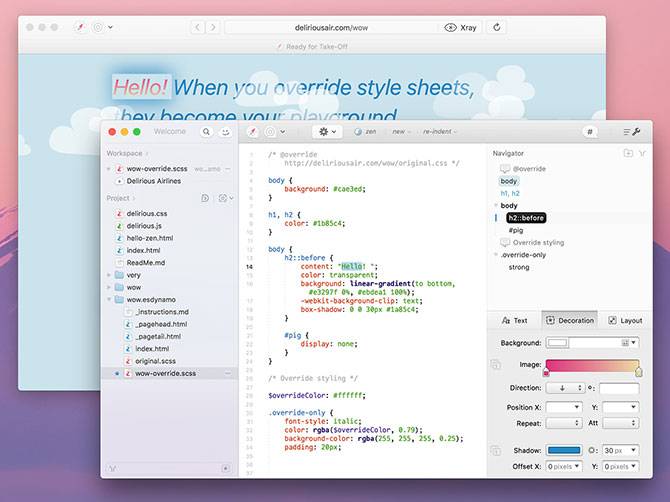Go back in the browser window
670x502 pixels.
click(197, 27)
